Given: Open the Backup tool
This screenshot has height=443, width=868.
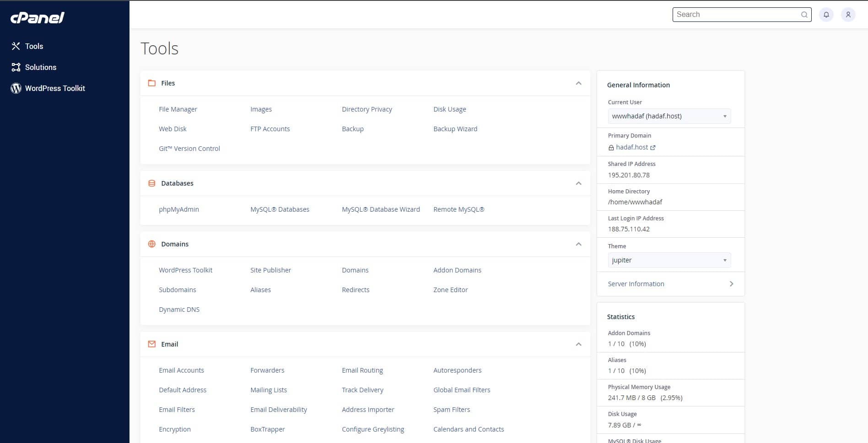Looking at the screenshot, I should click(353, 129).
